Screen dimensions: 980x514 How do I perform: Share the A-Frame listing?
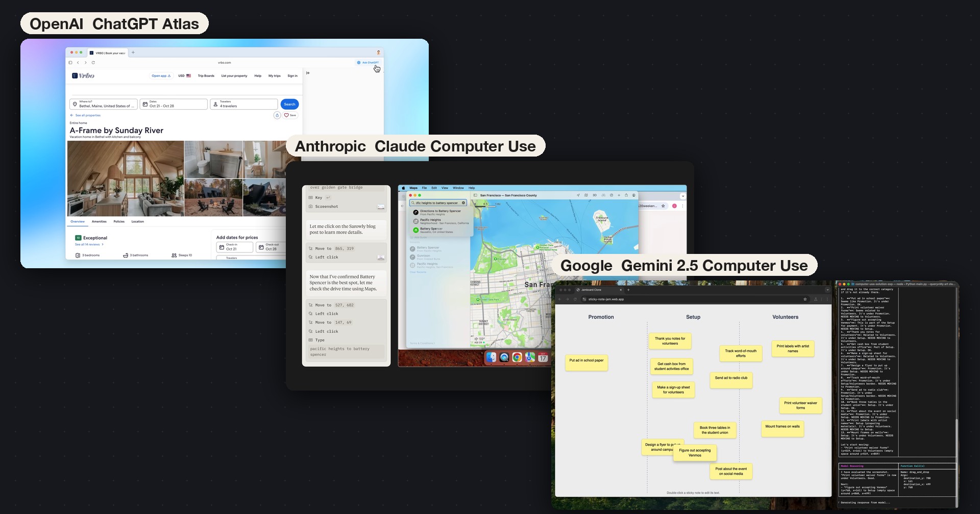(x=277, y=115)
